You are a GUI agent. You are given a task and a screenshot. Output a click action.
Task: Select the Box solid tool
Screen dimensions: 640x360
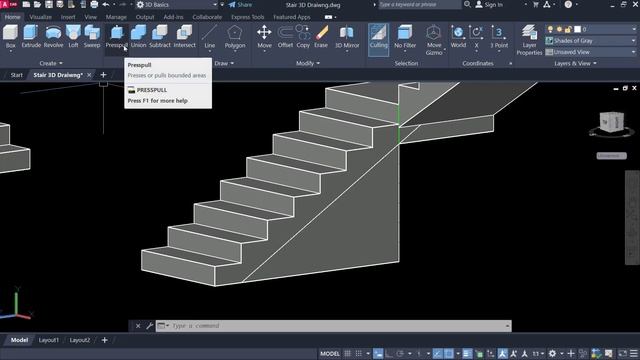11,36
